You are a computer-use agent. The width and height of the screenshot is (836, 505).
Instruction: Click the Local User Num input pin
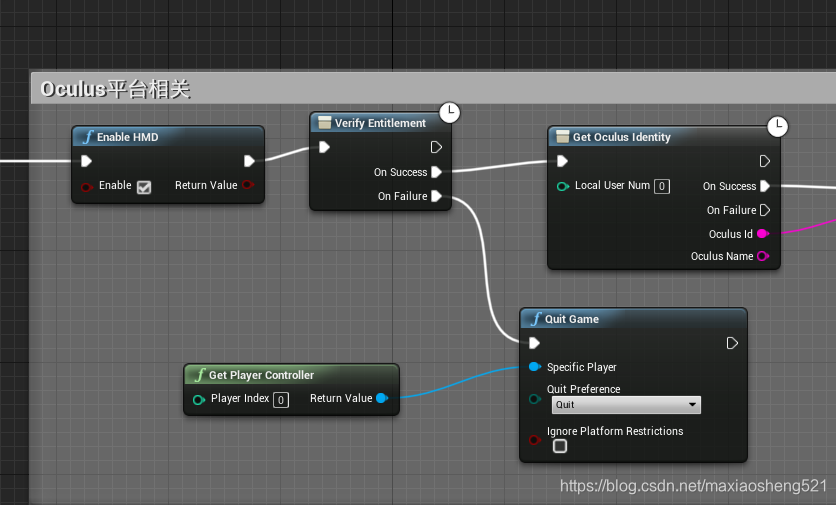[563, 186]
